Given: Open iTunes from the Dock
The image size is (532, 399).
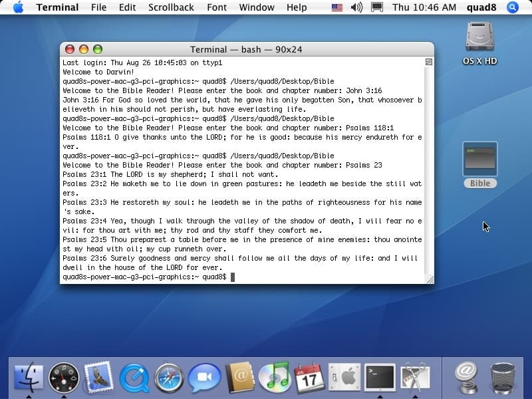Looking at the screenshot, I should pyautogui.click(x=274, y=378).
